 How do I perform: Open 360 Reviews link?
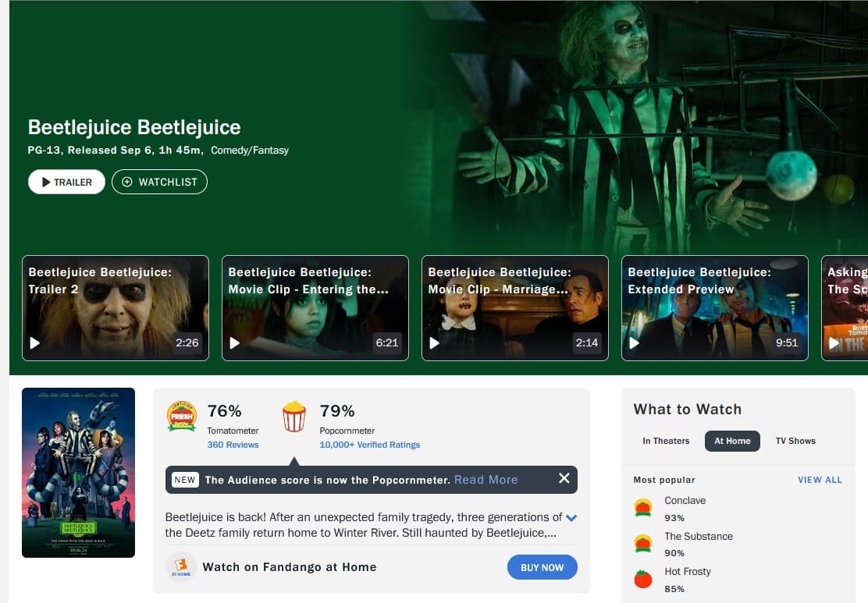[x=233, y=445]
